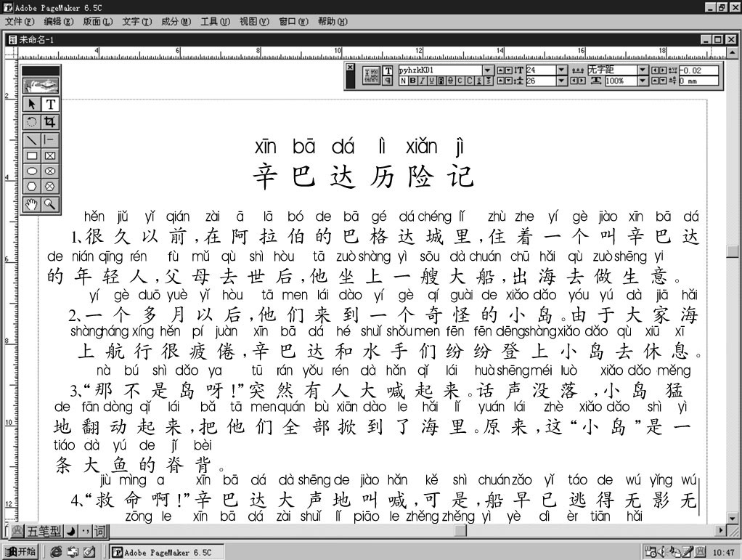Click 五笔型 input method label
Screen dimensions: 742x560
[x=44, y=531]
